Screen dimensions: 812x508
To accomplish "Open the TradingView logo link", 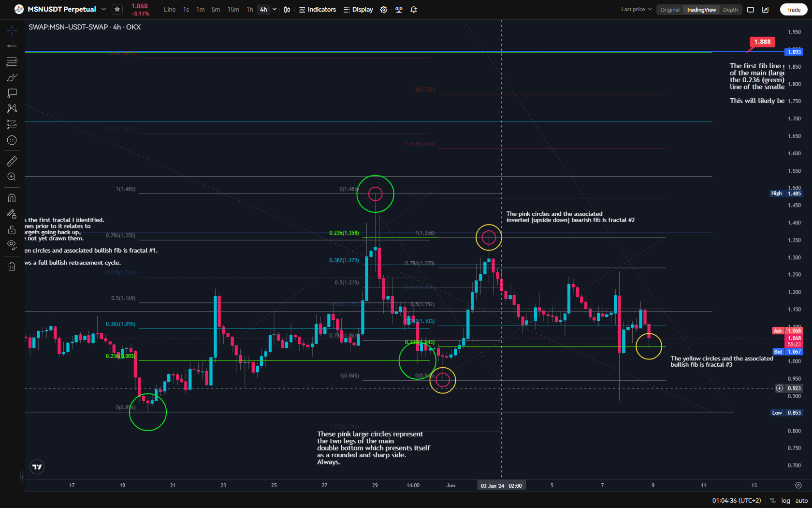I will point(37,467).
